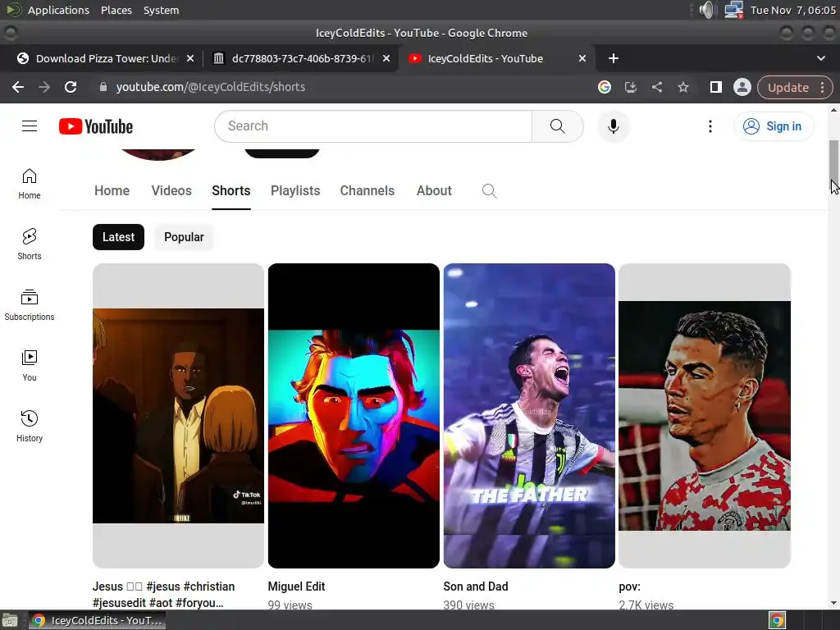Viewport: 840px width, 630px height.
Task: Click the Jesus #jesus #christian title
Action: click(163, 595)
